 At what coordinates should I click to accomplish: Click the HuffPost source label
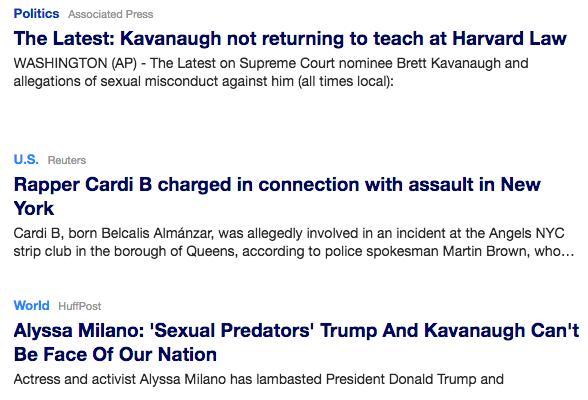80,306
